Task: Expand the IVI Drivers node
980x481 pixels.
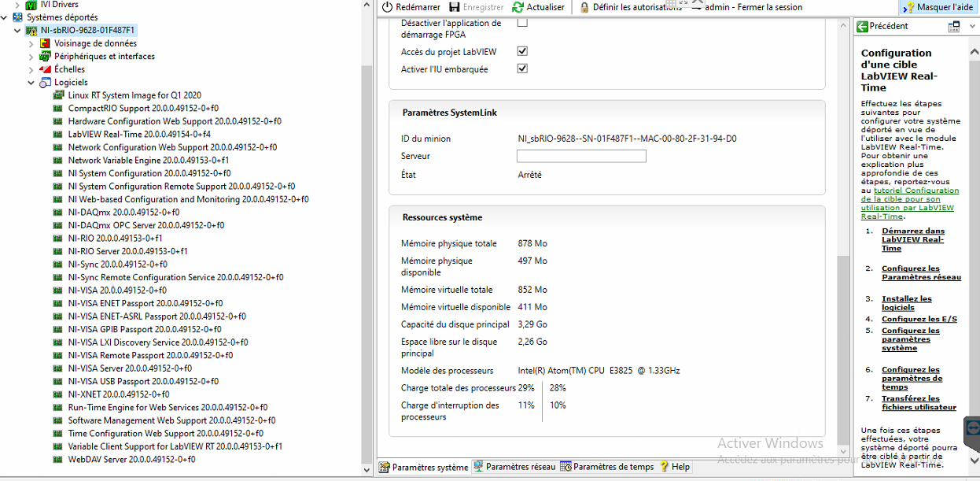Action: tap(18, 5)
